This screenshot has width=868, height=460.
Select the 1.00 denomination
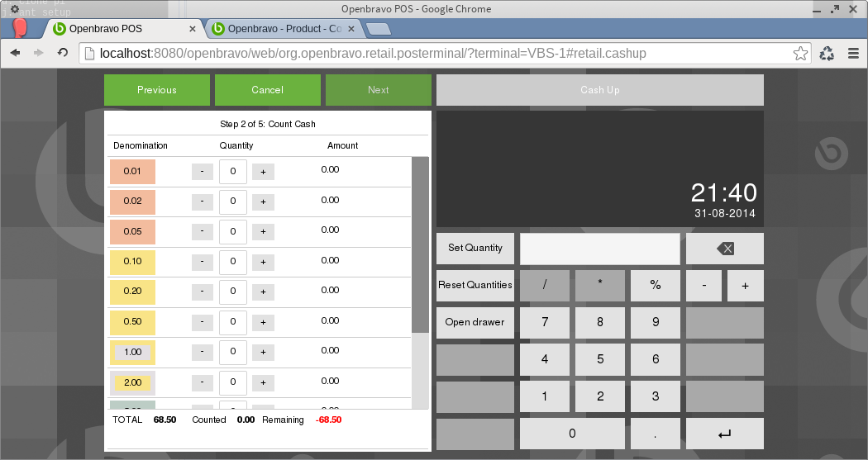[132, 352]
